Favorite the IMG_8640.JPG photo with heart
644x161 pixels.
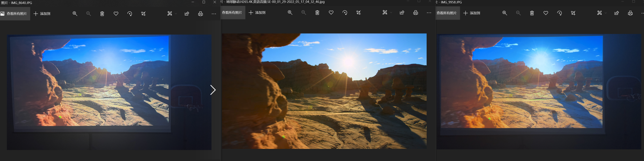coord(116,14)
